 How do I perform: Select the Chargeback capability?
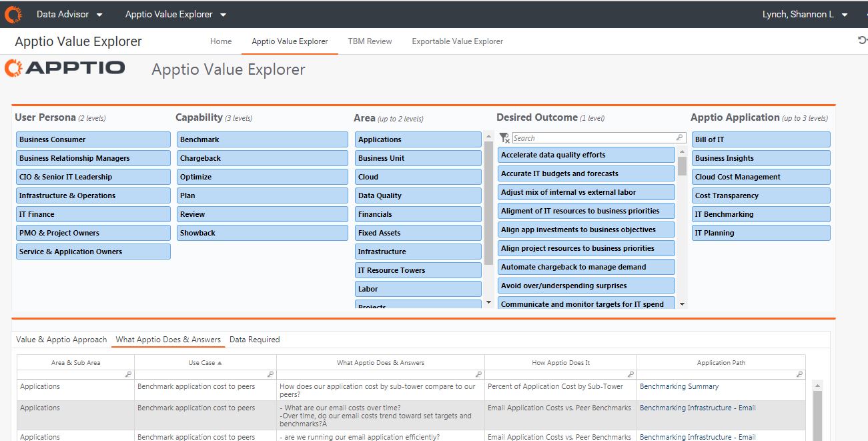coord(262,158)
